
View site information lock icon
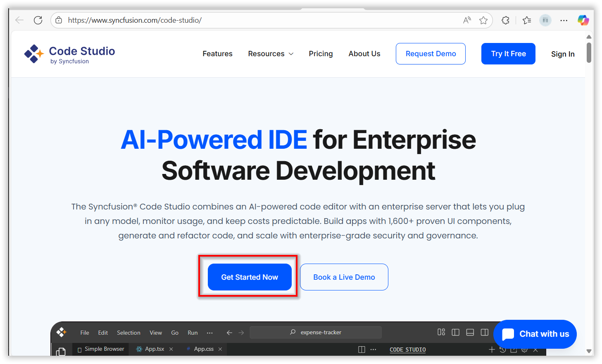coord(59,20)
